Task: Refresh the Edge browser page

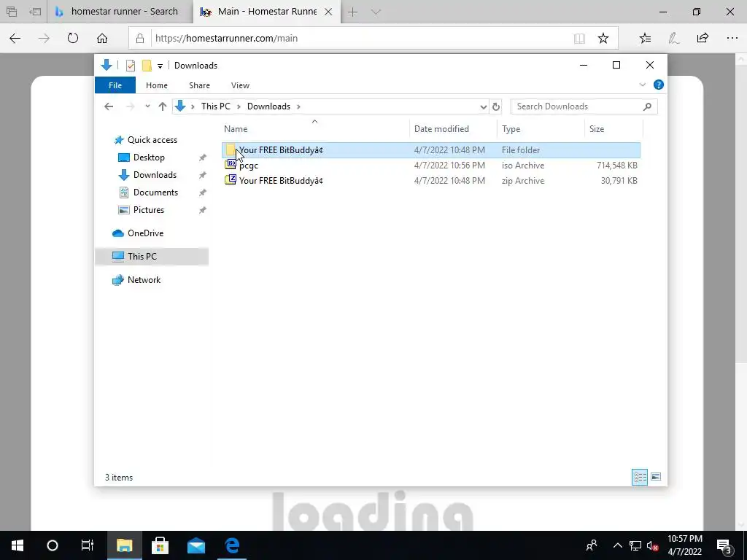Action: pos(72,38)
